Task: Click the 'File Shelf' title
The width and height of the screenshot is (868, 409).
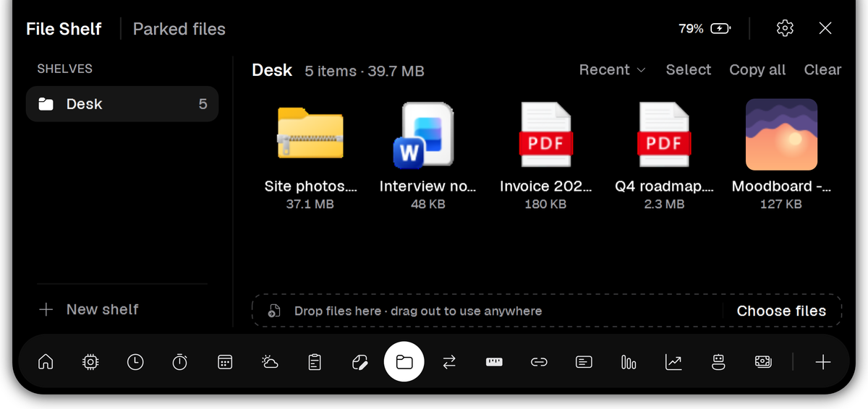Action: point(64,29)
